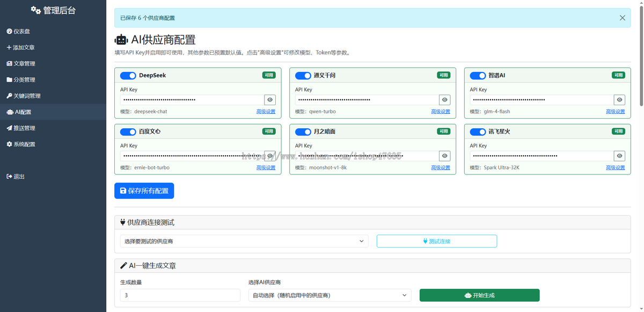Focus the 智谱AI API Key field

(x=542, y=100)
